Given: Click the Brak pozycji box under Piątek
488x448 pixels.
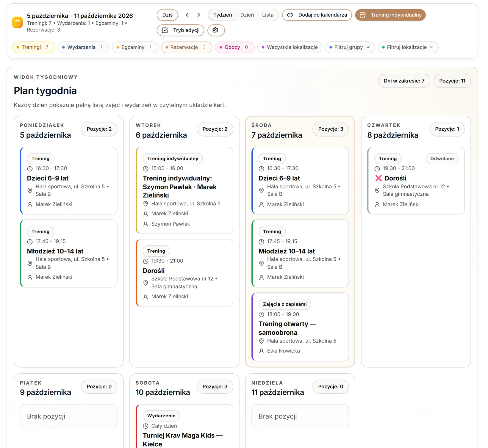Looking at the screenshot, I should pos(69,416).
